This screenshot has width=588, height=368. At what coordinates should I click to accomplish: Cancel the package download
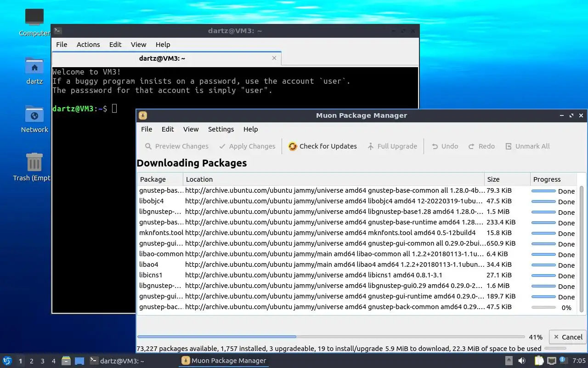tap(568, 337)
